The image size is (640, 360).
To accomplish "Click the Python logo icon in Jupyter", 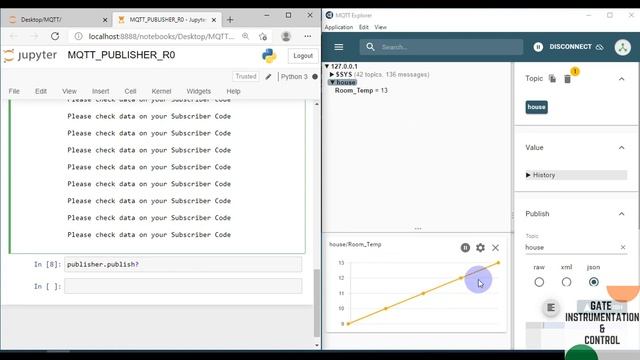I will (x=269, y=56).
